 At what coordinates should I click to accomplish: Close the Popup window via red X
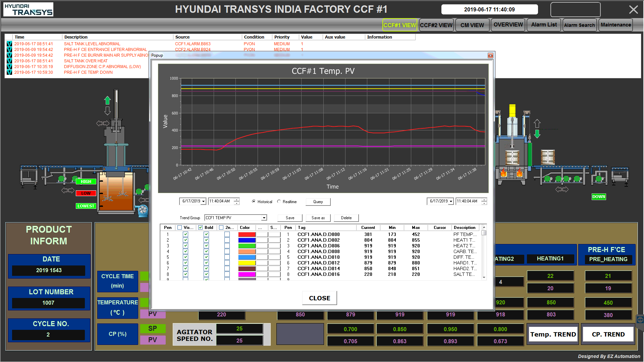(x=490, y=55)
